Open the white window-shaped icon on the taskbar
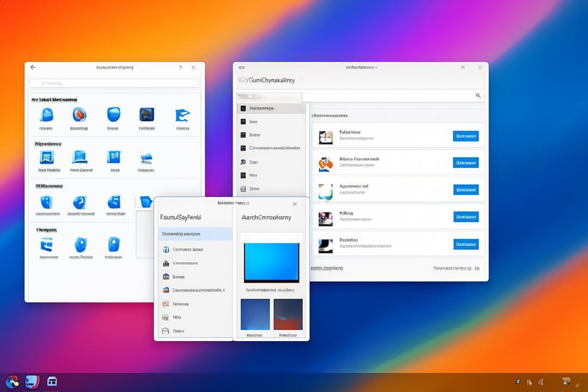 [x=52, y=382]
